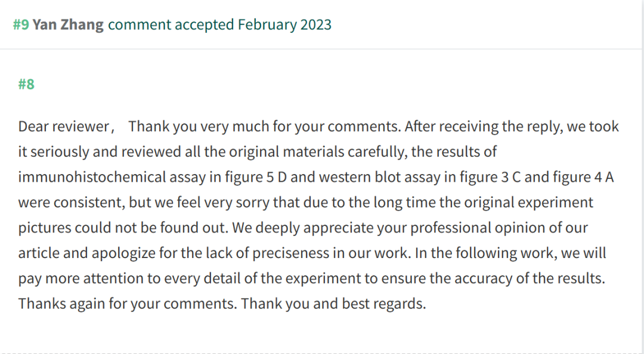The width and height of the screenshot is (644, 354).
Task: Click the word 'immunohistochemical' in the comment
Action: (92, 177)
